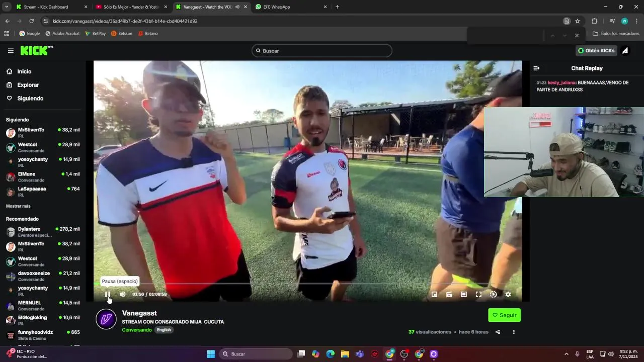
Task: Show hidden system tray icons
Action: (567, 354)
